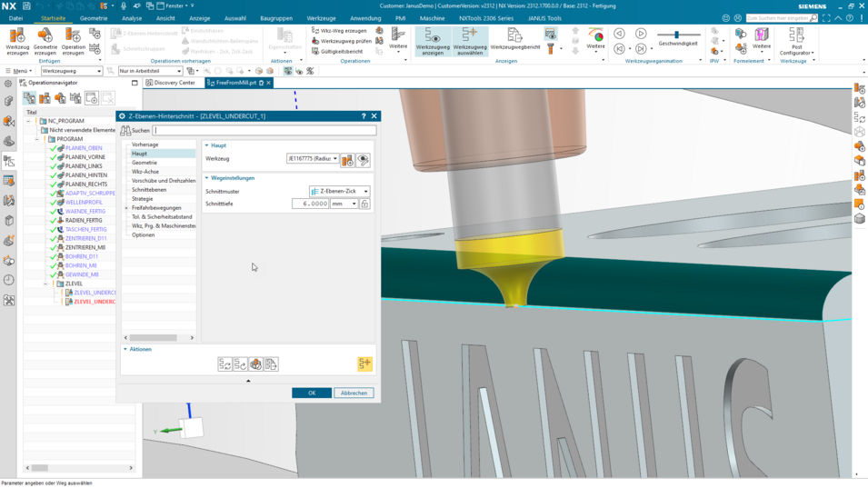868x488 pixels.
Task: Collapse the Wegeinstellungen section
Action: pyautogui.click(x=207, y=178)
